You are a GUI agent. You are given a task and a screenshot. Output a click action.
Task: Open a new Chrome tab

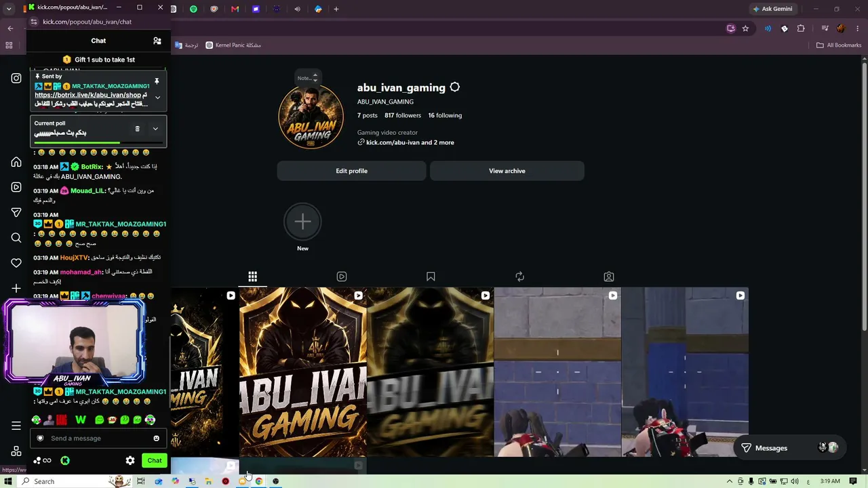(336, 9)
